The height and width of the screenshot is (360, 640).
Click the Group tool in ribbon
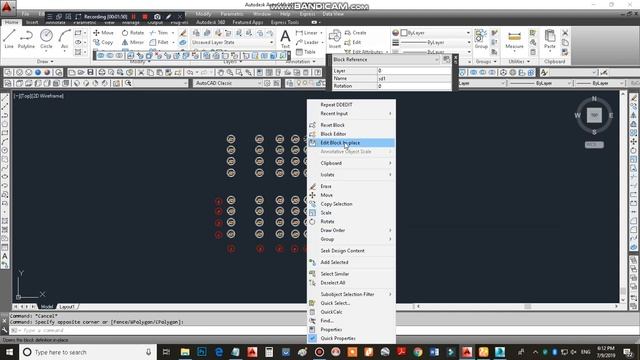tap(481, 39)
